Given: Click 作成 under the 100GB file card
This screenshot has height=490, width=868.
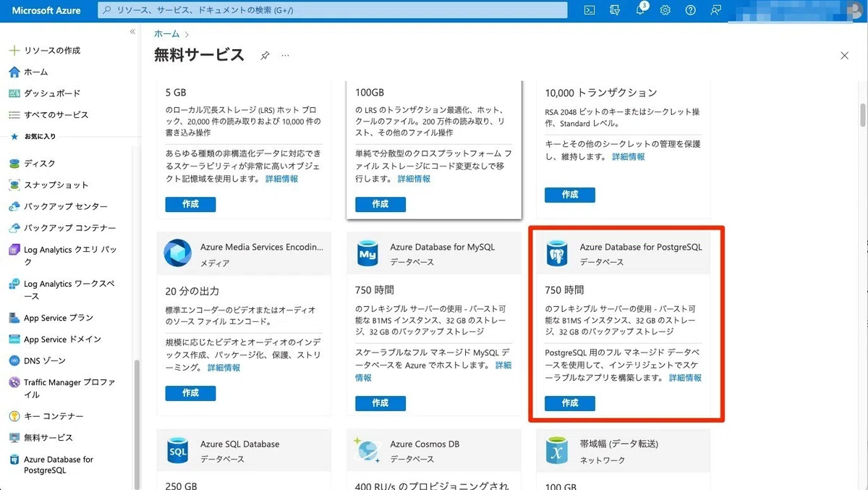Looking at the screenshot, I should pyautogui.click(x=380, y=204).
